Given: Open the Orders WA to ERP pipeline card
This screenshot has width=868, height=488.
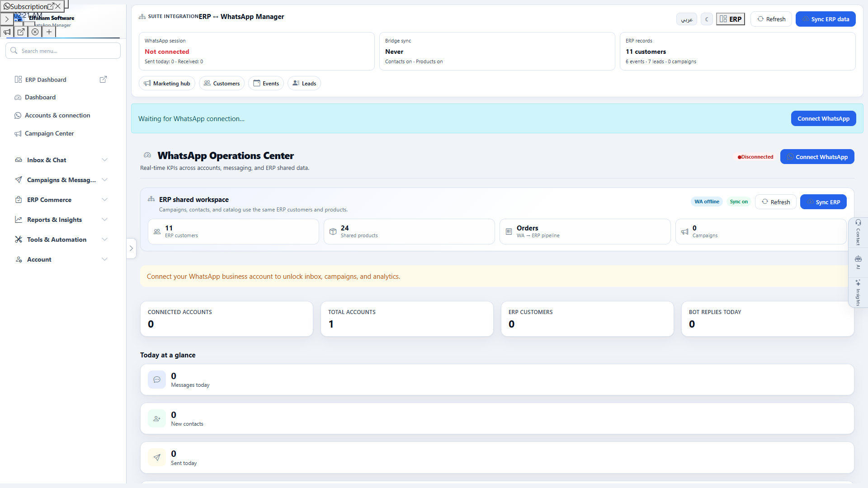Looking at the screenshot, I should (585, 232).
